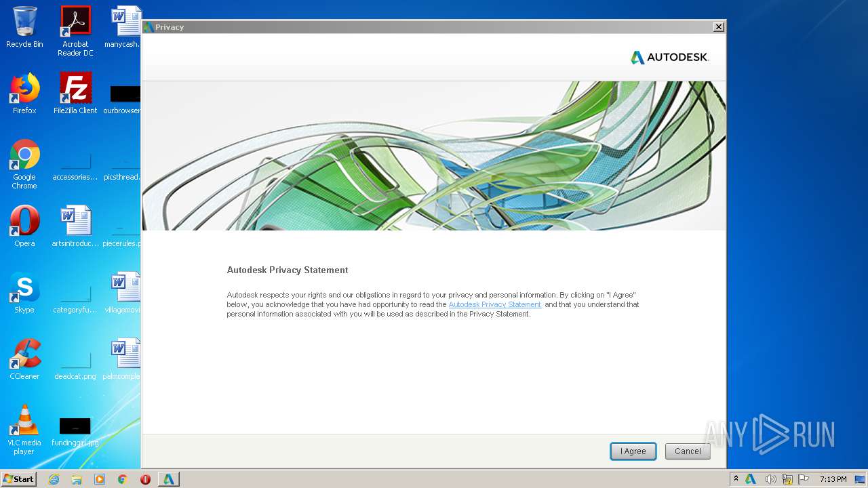
Task: Click Opera icon in the taskbar
Action: 145,479
